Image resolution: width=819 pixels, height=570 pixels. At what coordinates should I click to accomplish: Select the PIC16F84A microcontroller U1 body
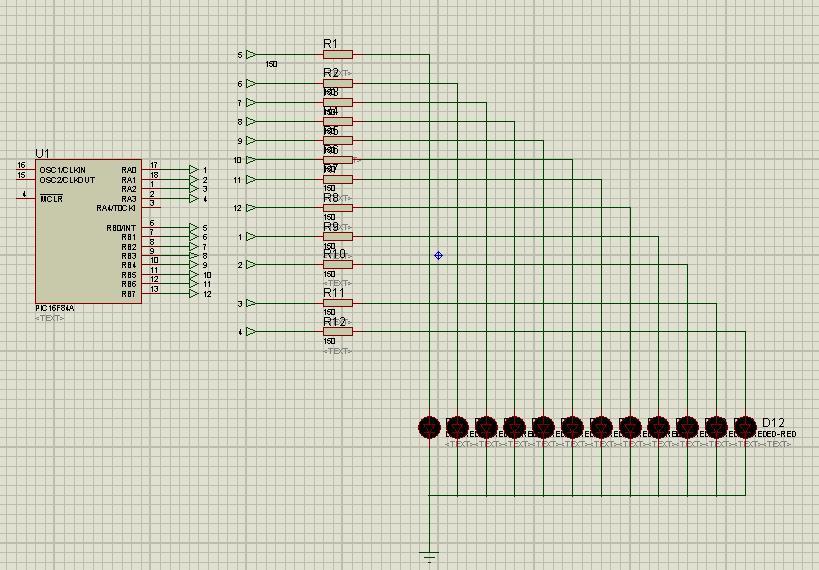[87, 230]
